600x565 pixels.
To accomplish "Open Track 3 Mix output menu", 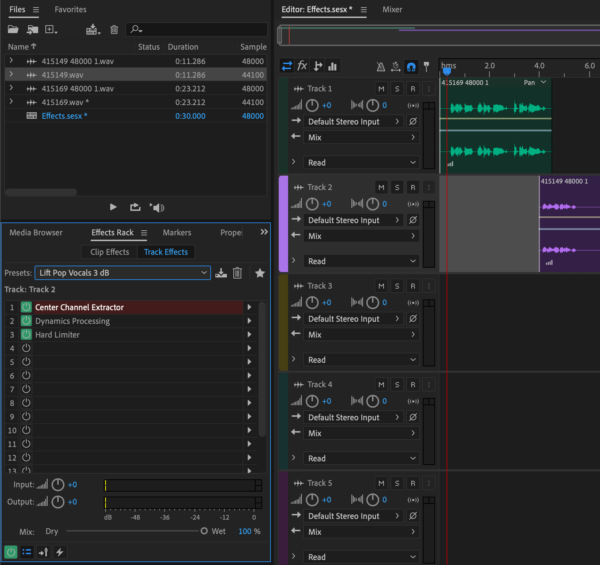I will coord(361,335).
